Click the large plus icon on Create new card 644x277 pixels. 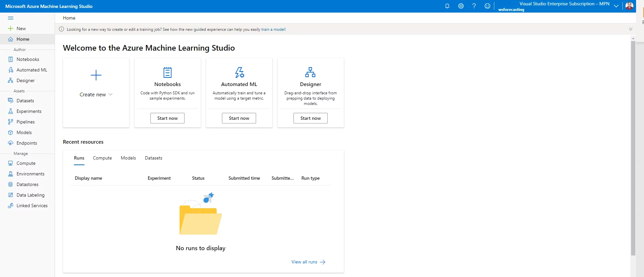pyautogui.click(x=96, y=75)
